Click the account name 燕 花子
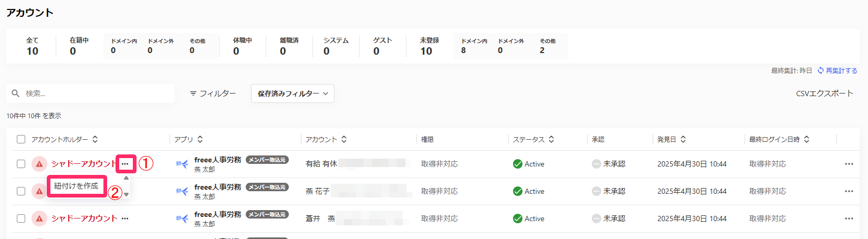The width and height of the screenshot is (868, 239). point(318,191)
